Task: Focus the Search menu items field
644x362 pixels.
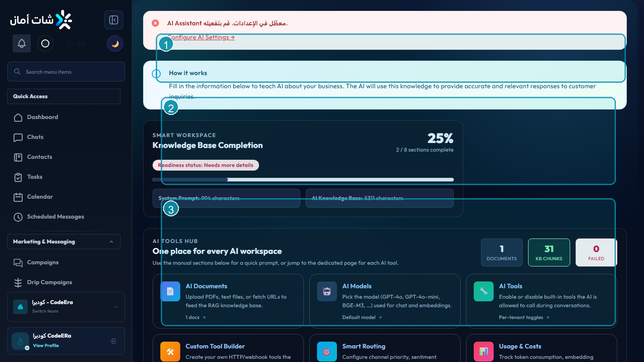Action: point(66,71)
